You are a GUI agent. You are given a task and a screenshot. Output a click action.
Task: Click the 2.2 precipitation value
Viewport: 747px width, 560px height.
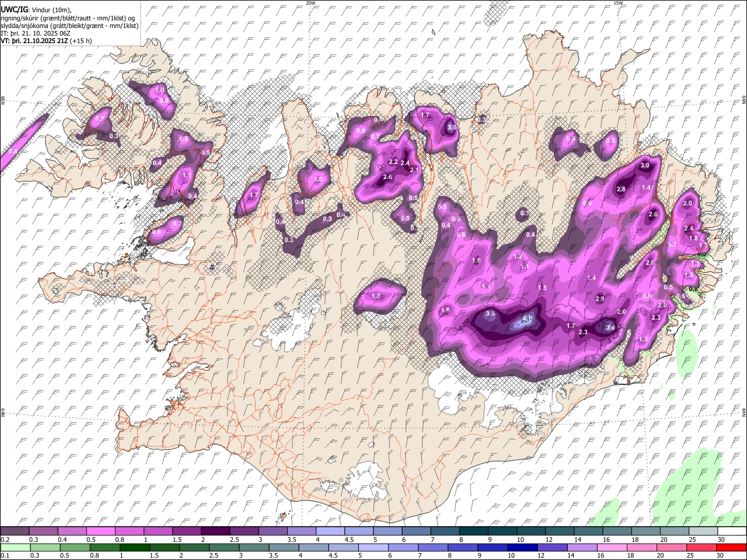393,162
